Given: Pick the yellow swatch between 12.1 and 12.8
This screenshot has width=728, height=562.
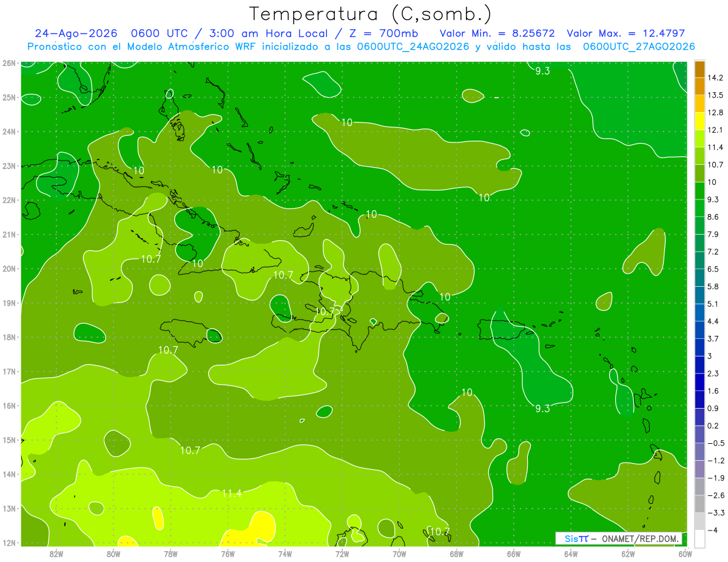Looking at the screenshot, I should [699, 121].
